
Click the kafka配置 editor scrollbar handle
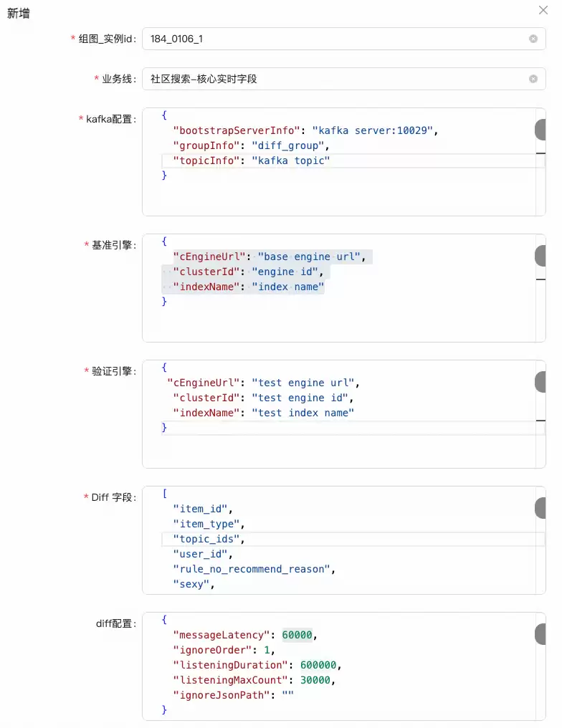[540, 130]
